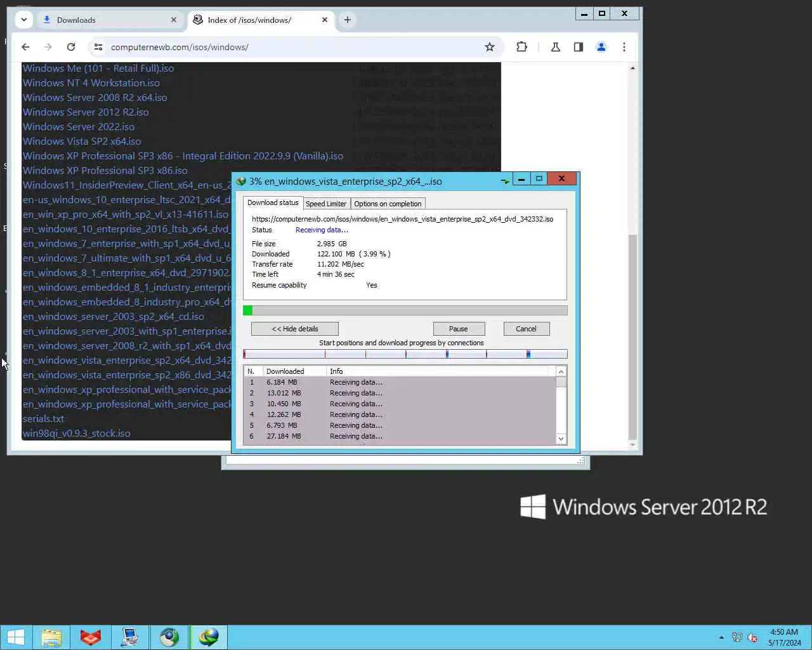Click the green download progress bar

pyautogui.click(x=405, y=310)
